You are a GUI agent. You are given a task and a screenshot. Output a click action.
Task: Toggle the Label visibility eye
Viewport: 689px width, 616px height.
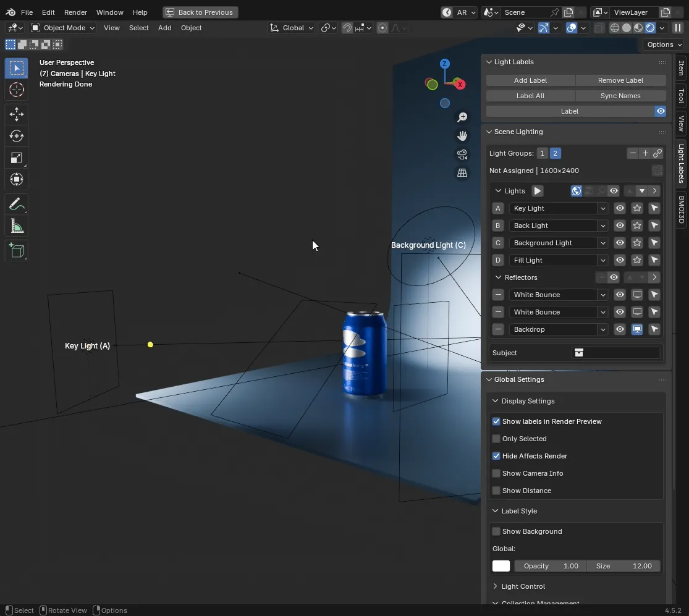[660, 112]
